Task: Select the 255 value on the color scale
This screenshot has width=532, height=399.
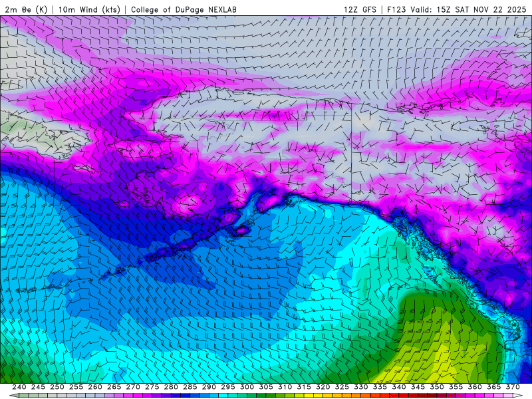Action: [76, 387]
